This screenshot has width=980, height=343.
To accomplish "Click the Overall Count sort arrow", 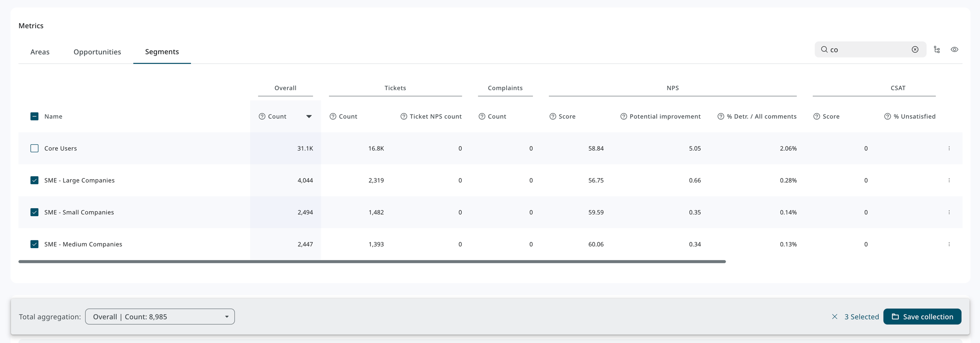I will [x=309, y=117].
